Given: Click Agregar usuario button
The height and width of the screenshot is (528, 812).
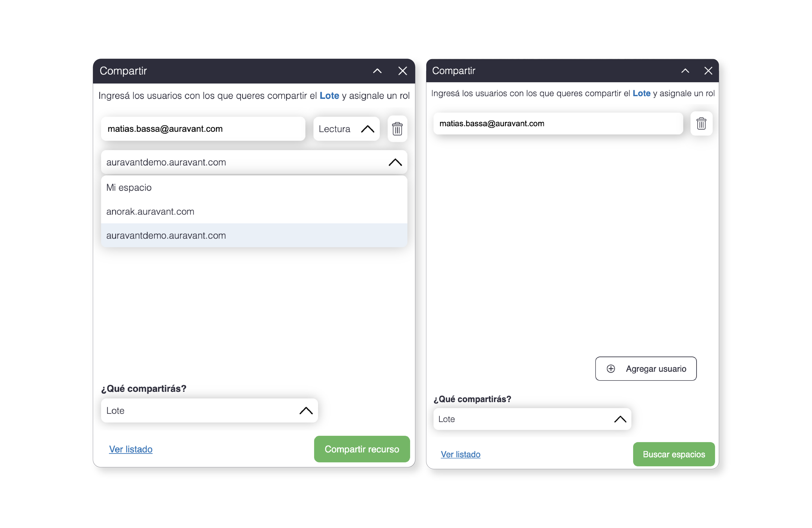Looking at the screenshot, I should click(x=645, y=369).
